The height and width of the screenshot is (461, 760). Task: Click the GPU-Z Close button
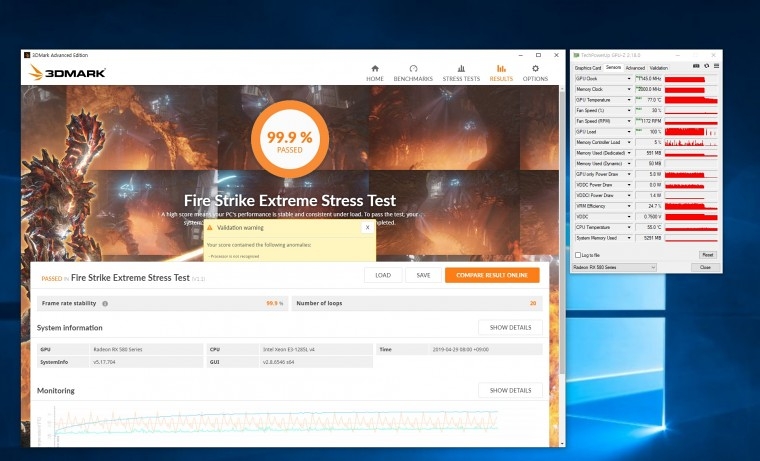(705, 267)
